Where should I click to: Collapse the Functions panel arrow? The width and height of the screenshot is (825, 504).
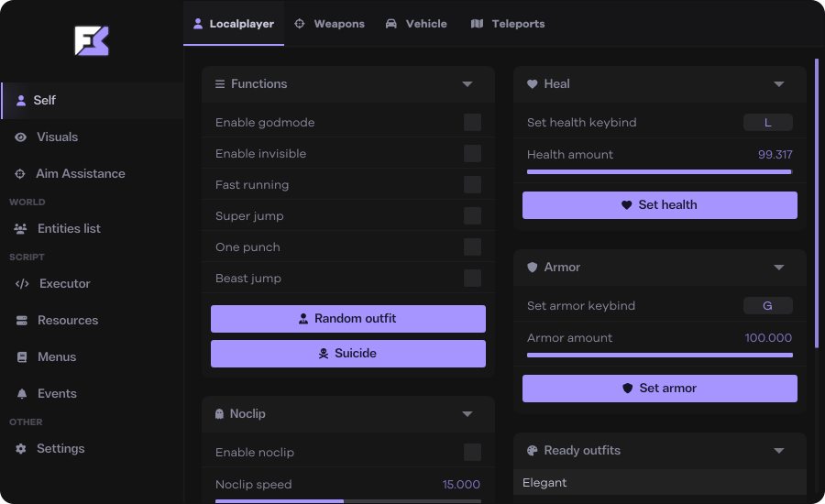[x=467, y=84]
